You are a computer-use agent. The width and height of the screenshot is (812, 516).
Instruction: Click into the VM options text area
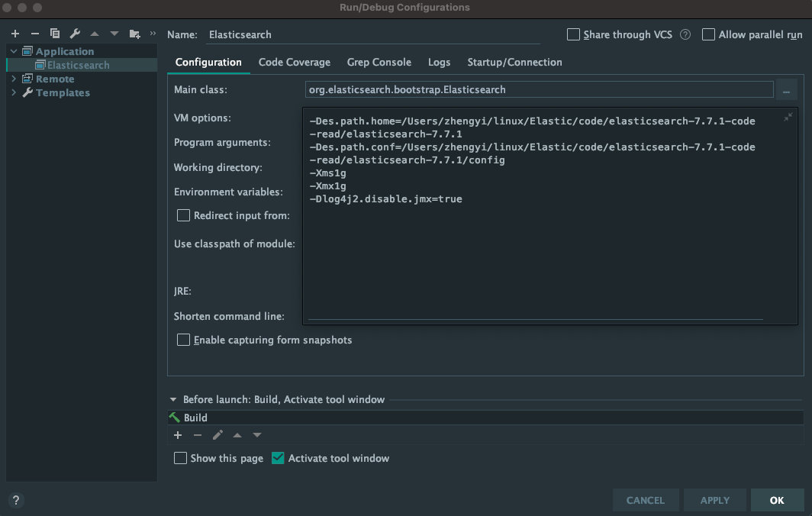pos(549,216)
